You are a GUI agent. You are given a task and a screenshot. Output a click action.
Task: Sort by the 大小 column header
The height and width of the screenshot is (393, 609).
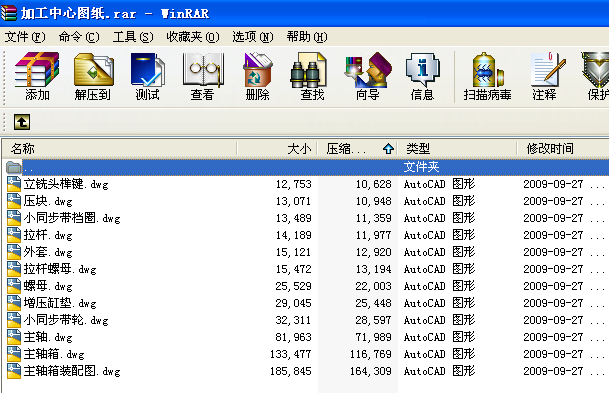(277, 148)
